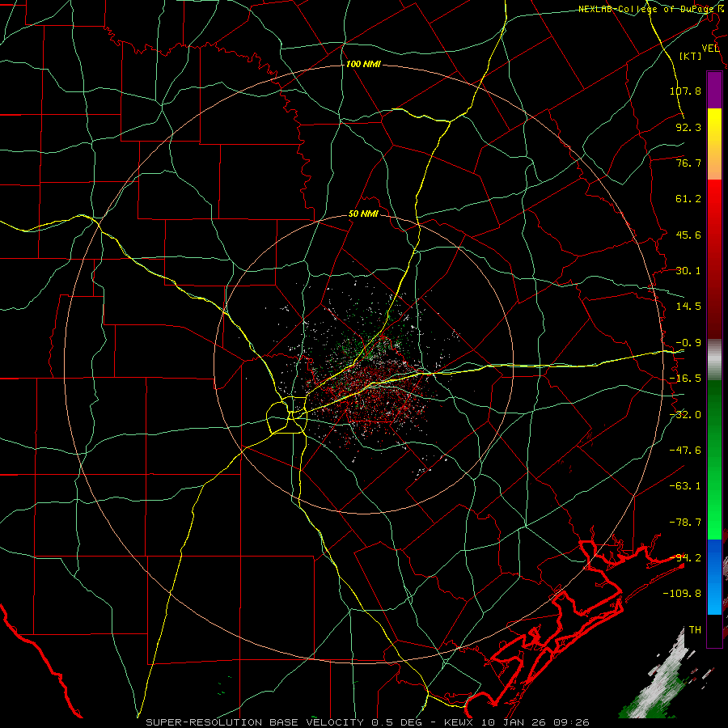Click the -63.1 value on velocity scale
This screenshot has width=728, height=728.
point(685,486)
